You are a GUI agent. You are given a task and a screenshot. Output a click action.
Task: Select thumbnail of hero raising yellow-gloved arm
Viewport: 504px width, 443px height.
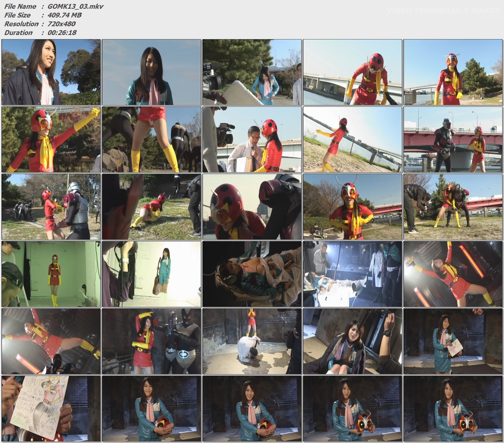51,139
